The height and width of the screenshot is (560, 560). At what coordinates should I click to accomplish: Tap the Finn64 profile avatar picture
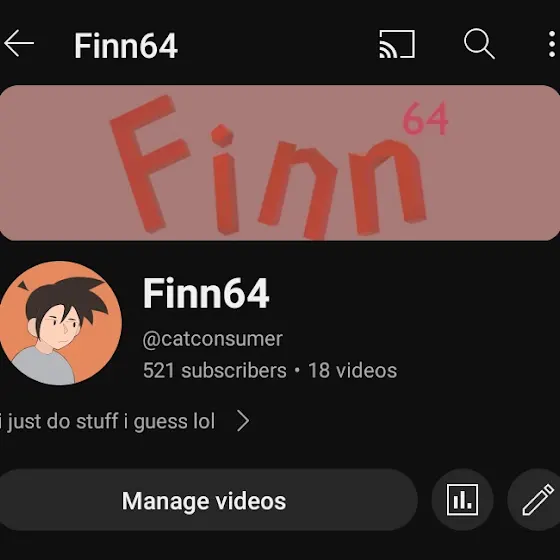(x=60, y=323)
